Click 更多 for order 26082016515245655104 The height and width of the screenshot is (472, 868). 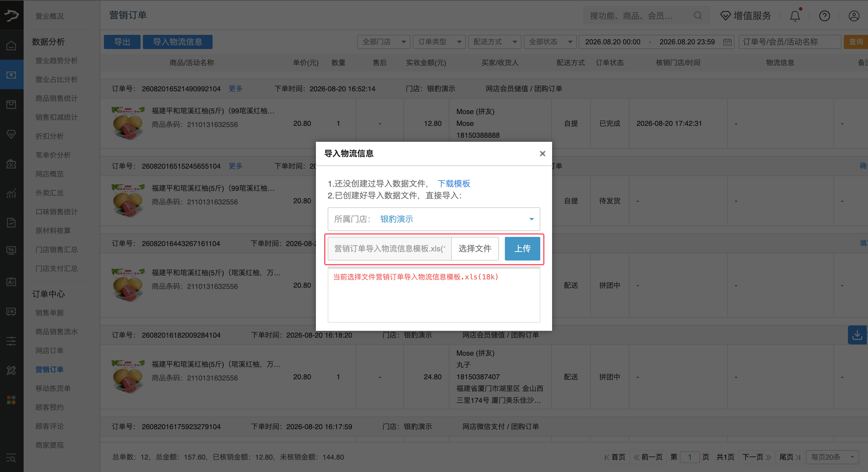tap(236, 165)
